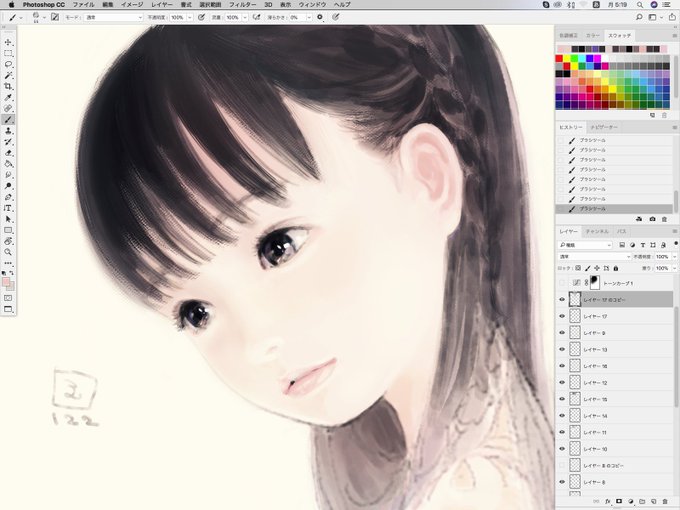Open the ファイル menu
This screenshot has width=680, height=510.
point(83,5)
